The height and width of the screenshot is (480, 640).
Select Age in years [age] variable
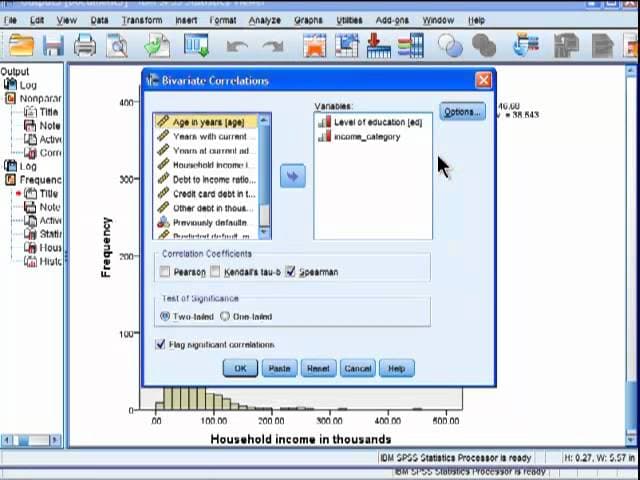click(x=206, y=122)
